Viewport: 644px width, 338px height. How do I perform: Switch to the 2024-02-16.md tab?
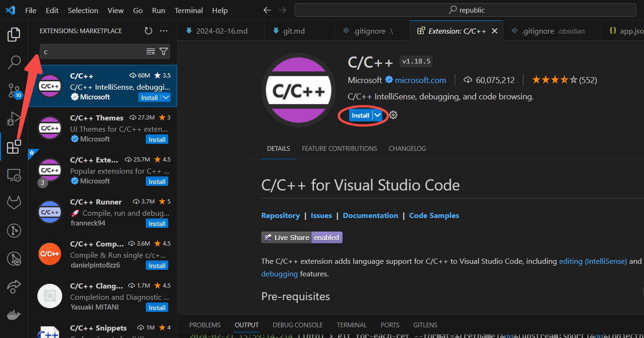221,31
